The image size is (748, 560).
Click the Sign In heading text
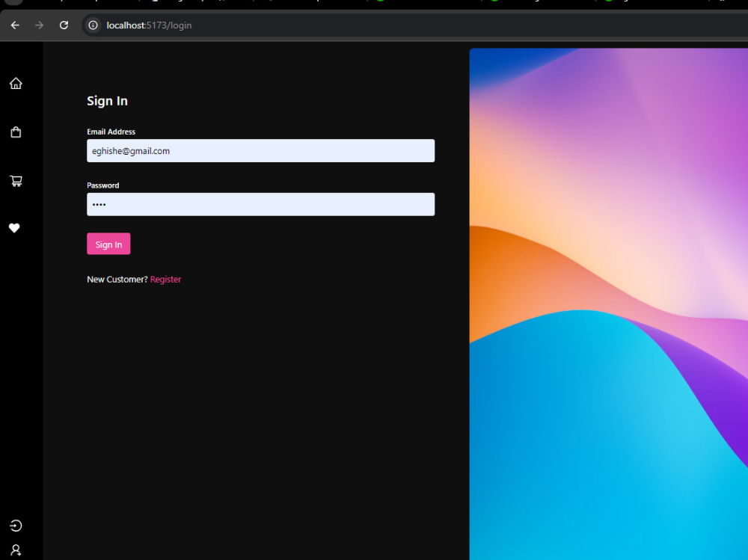click(107, 101)
